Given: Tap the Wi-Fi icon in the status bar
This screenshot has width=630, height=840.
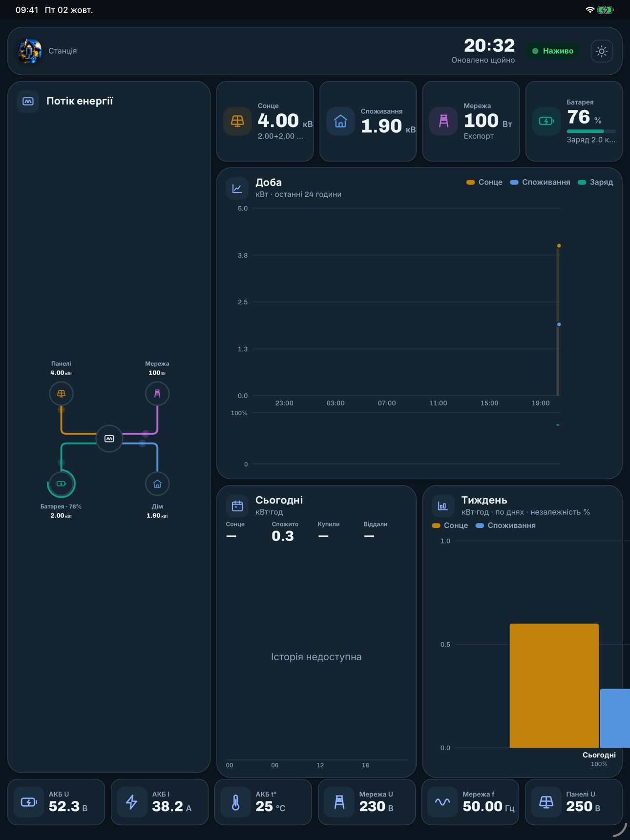Looking at the screenshot, I should click(x=590, y=10).
